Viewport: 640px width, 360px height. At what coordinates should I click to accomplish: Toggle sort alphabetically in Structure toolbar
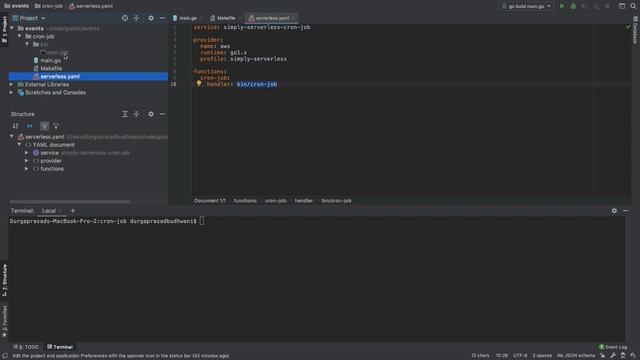15,126
